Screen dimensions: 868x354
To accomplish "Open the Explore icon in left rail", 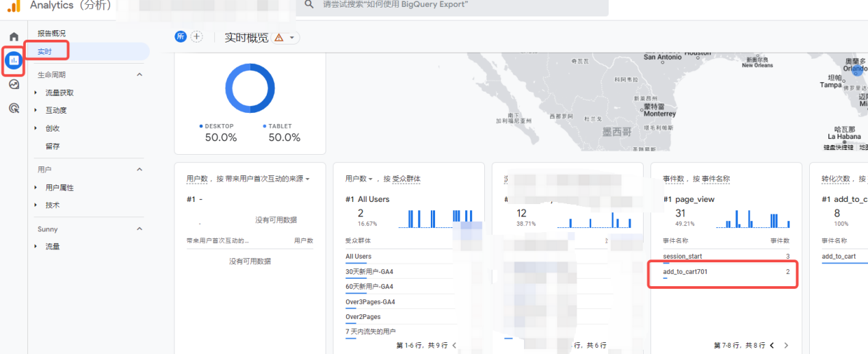I will (14, 84).
